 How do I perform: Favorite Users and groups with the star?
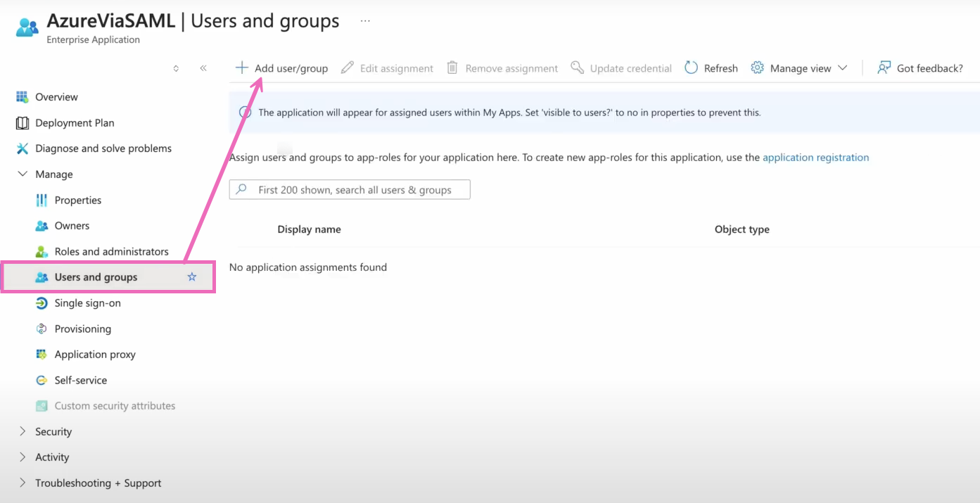tap(191, 277)
